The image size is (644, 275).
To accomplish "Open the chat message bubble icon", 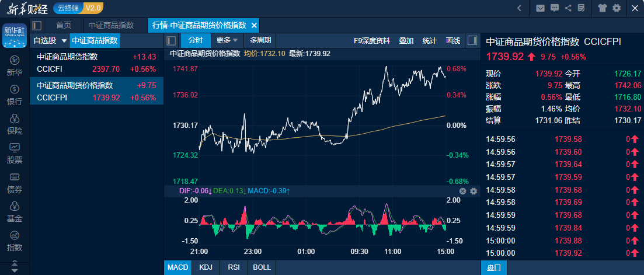I will click(x=554, y=8).
